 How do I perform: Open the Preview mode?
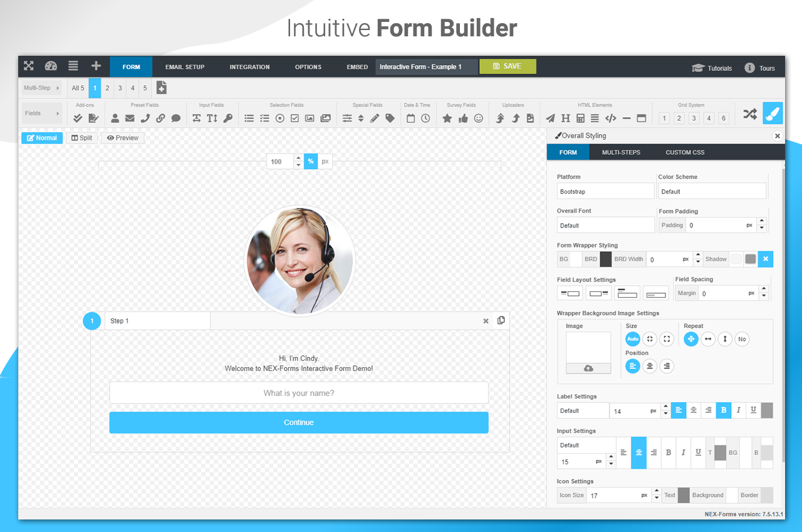[122, 137]
